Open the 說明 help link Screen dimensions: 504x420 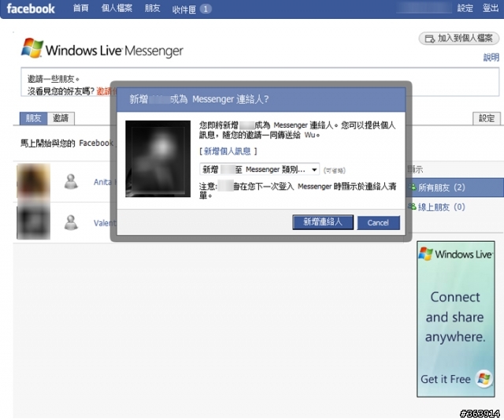491,58
